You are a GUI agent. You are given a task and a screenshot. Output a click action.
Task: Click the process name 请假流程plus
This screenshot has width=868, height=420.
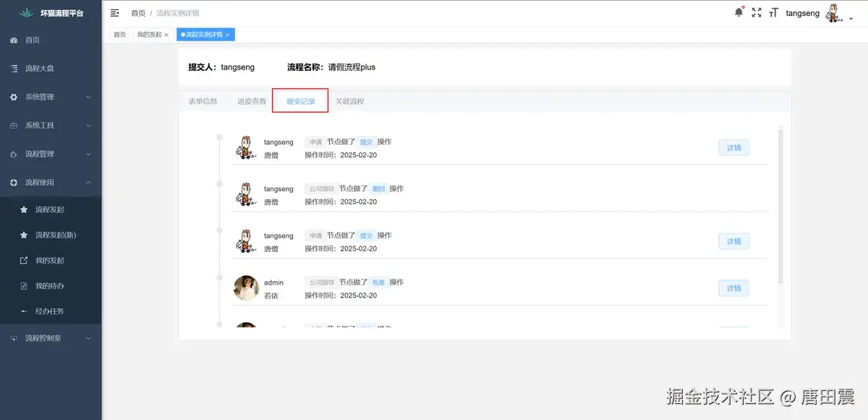[352, 67]
